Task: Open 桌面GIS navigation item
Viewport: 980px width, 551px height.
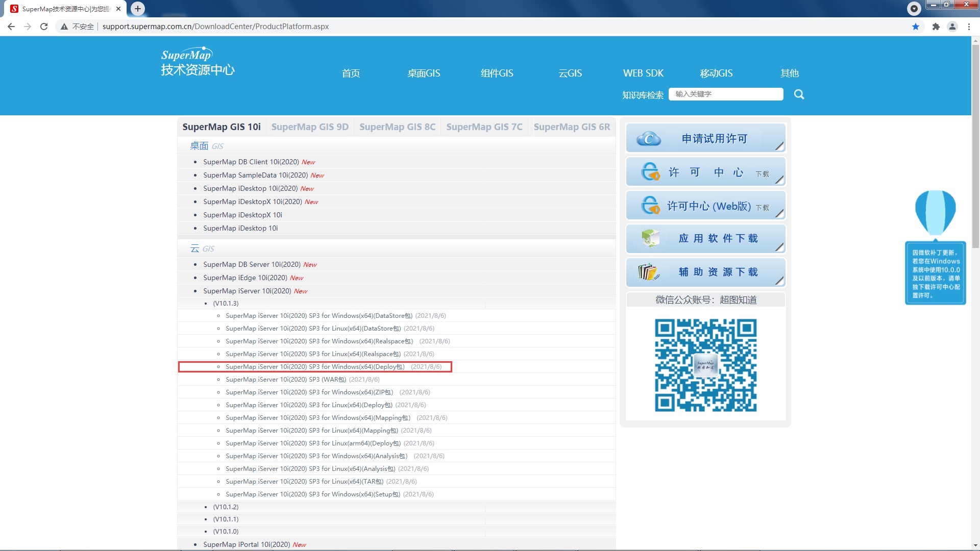Action: click(x=424, y=73)
